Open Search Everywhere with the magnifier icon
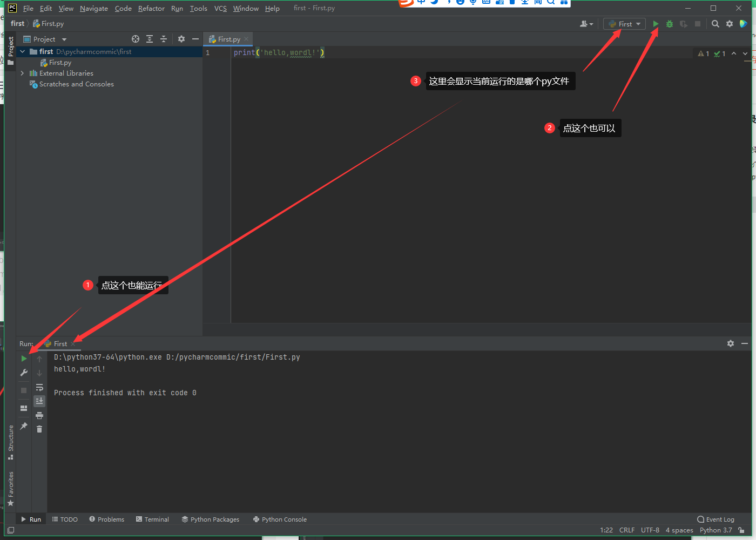Viewport: 756px width, 540px height. (715, 24)
